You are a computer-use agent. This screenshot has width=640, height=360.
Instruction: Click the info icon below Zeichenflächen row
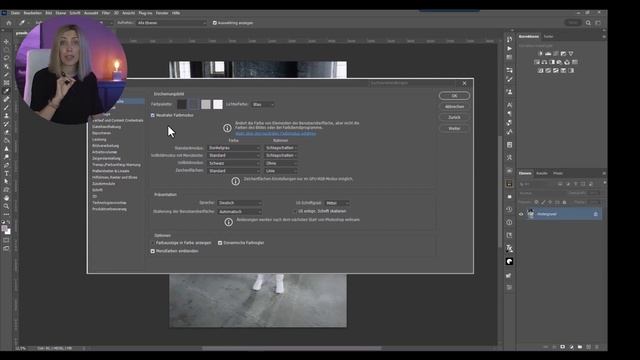point(236,181)
